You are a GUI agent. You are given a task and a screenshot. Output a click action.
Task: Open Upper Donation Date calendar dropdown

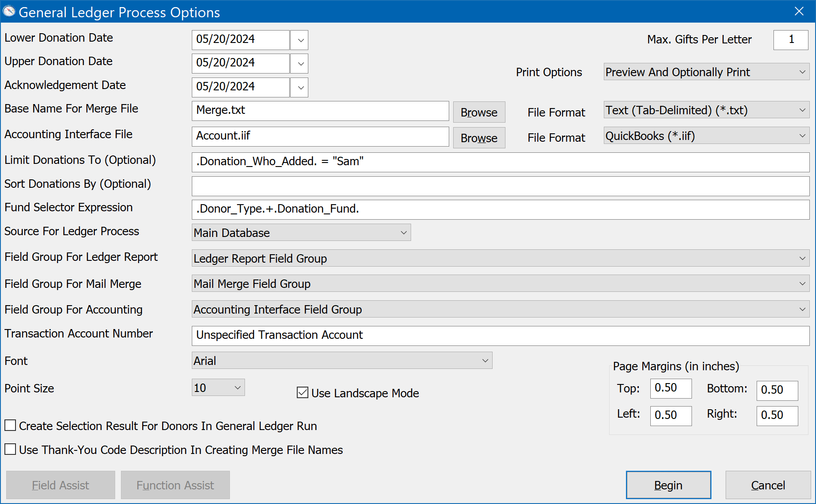click(300, 63)
